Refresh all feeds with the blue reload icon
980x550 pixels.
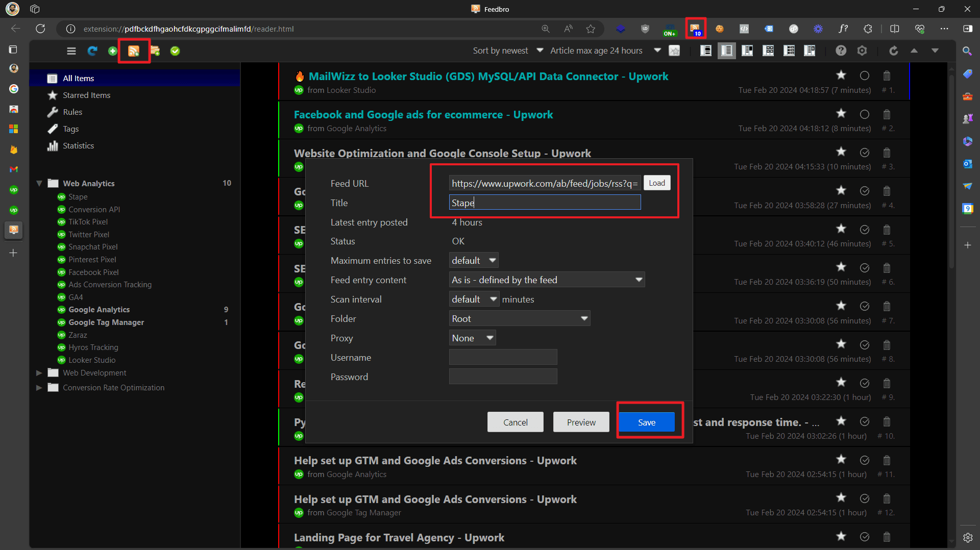[x=92, y=51]
